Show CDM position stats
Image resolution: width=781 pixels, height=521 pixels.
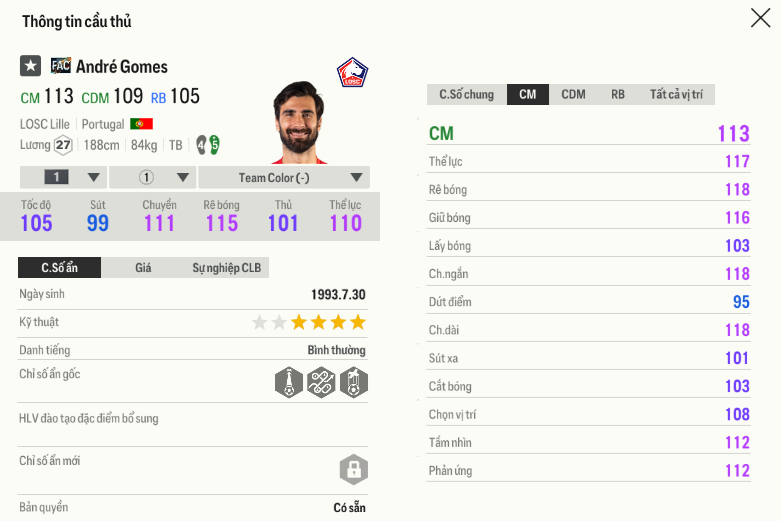(573, 95)
